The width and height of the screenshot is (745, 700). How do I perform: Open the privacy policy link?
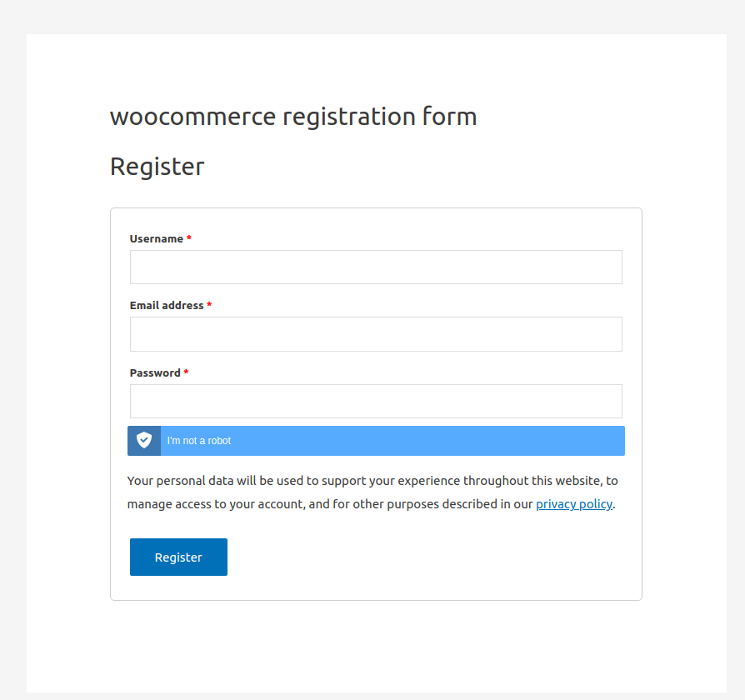[573, 504]
